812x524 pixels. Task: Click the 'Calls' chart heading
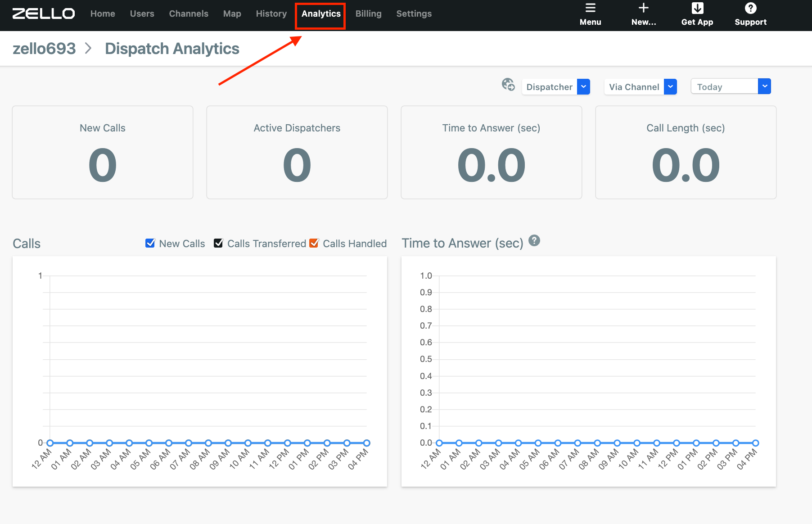tap(27, 244)
